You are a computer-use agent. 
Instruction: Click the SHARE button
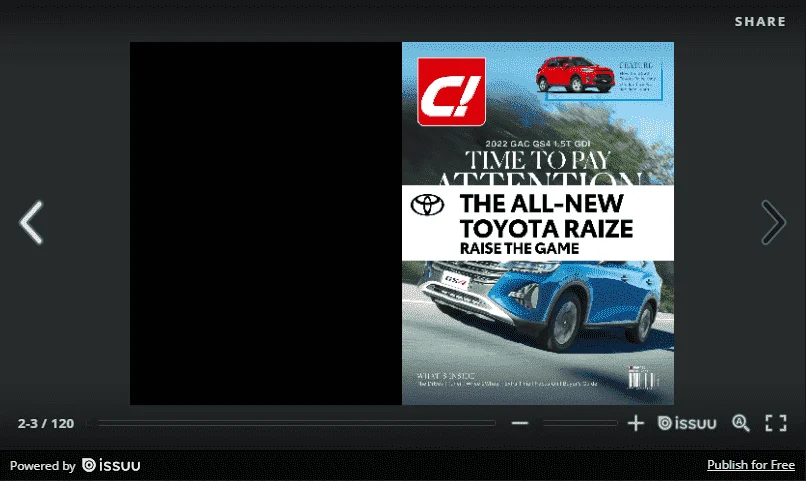click(x=760, y=22)
